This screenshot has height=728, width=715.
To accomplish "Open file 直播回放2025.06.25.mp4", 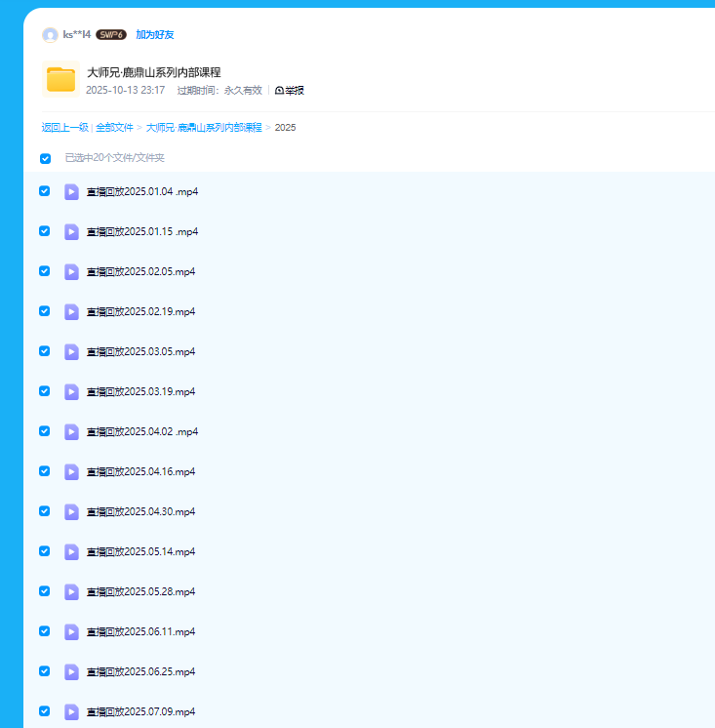I will 140,671.
